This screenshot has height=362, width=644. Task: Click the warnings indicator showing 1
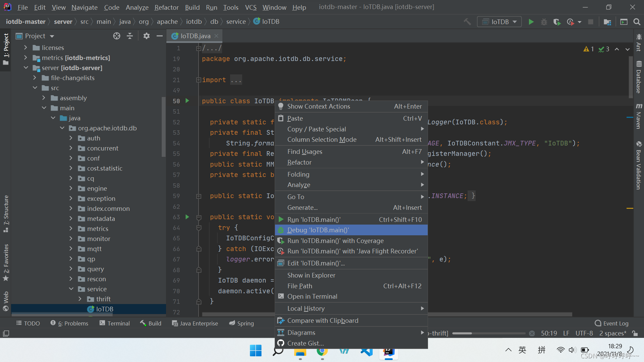tap(589, 49)
